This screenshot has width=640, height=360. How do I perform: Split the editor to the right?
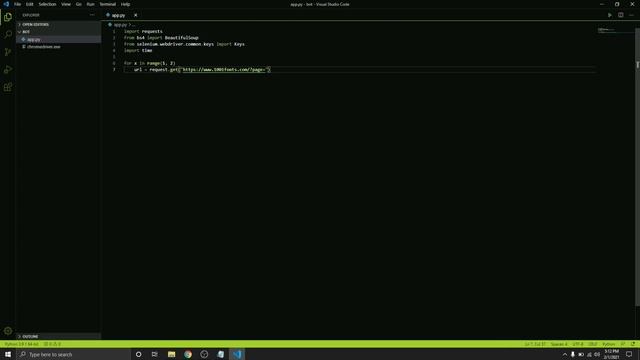tap(620, 15)
